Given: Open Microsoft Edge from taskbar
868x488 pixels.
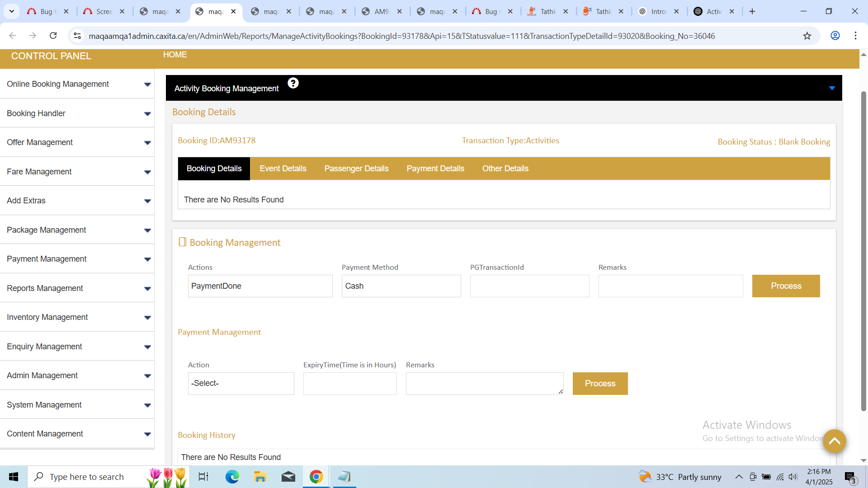Looking at the screenshot, I should point(232,477).
